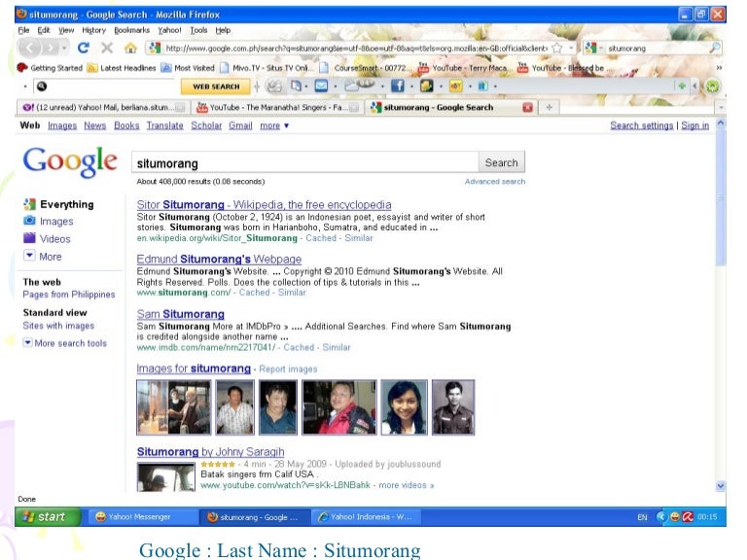Open Latest Headlines bookmark

[x=122, y=68]
